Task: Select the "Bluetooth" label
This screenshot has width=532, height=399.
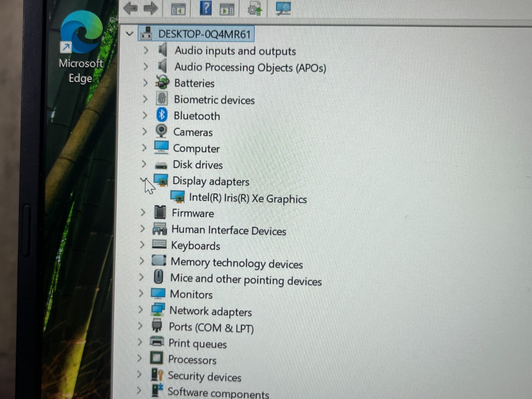Action: click(197, 116)
